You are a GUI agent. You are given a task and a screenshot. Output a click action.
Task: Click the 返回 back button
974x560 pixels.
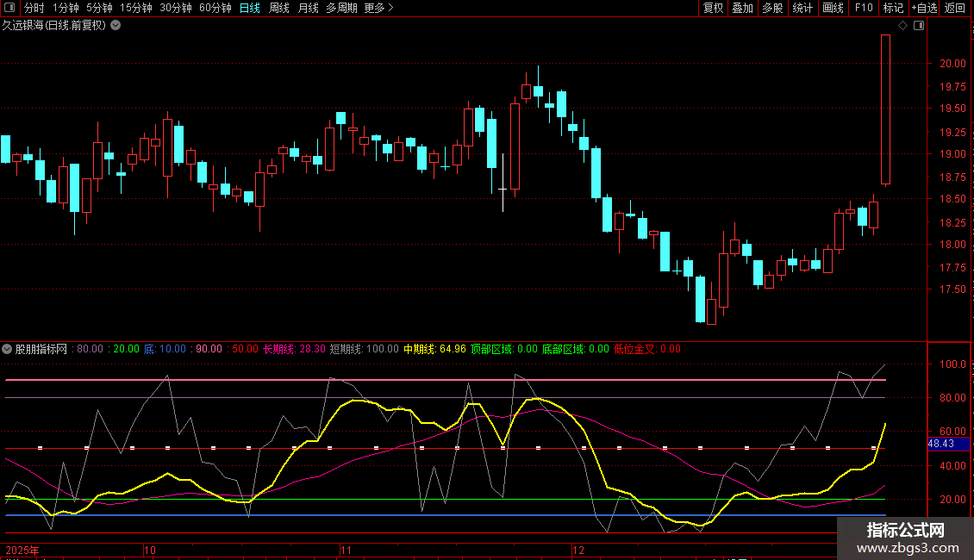tap(955, 8)
